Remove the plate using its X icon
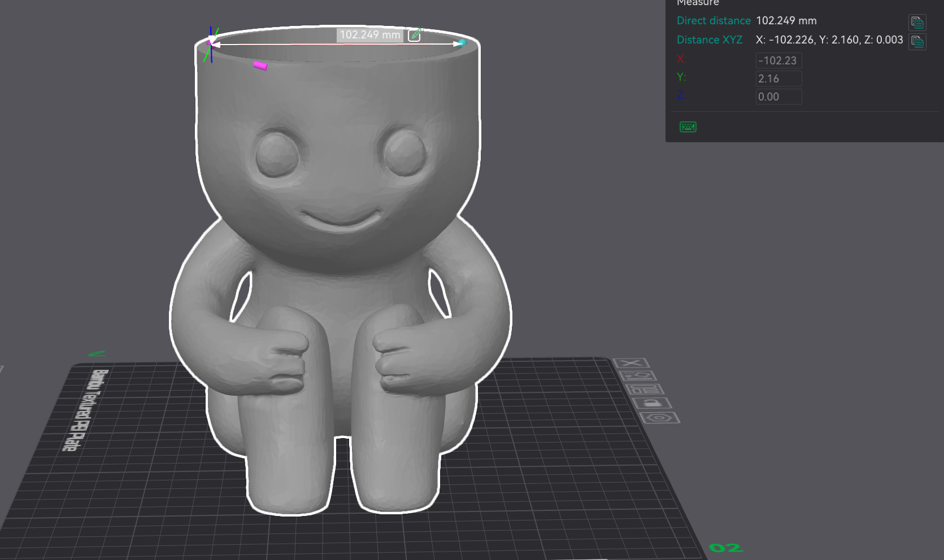 [x=631, y=363]
